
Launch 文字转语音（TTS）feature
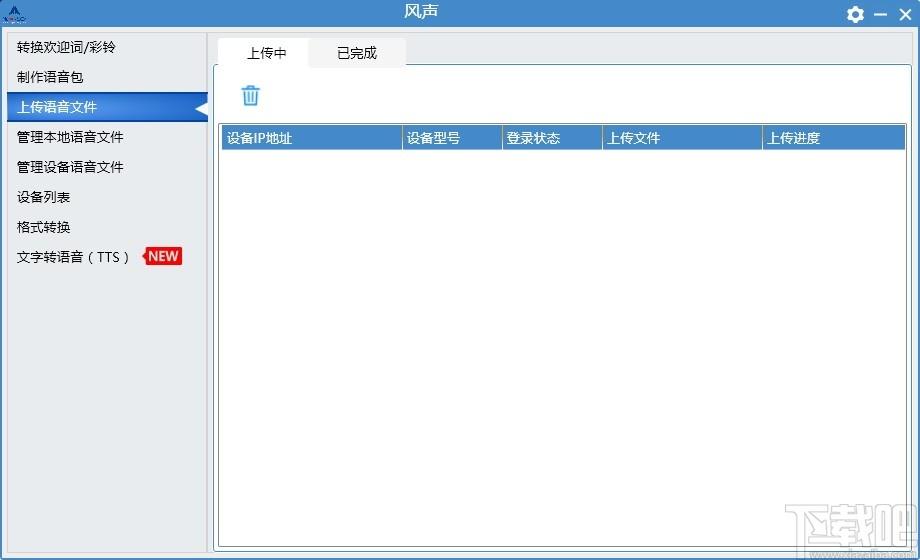coord(73,257)
